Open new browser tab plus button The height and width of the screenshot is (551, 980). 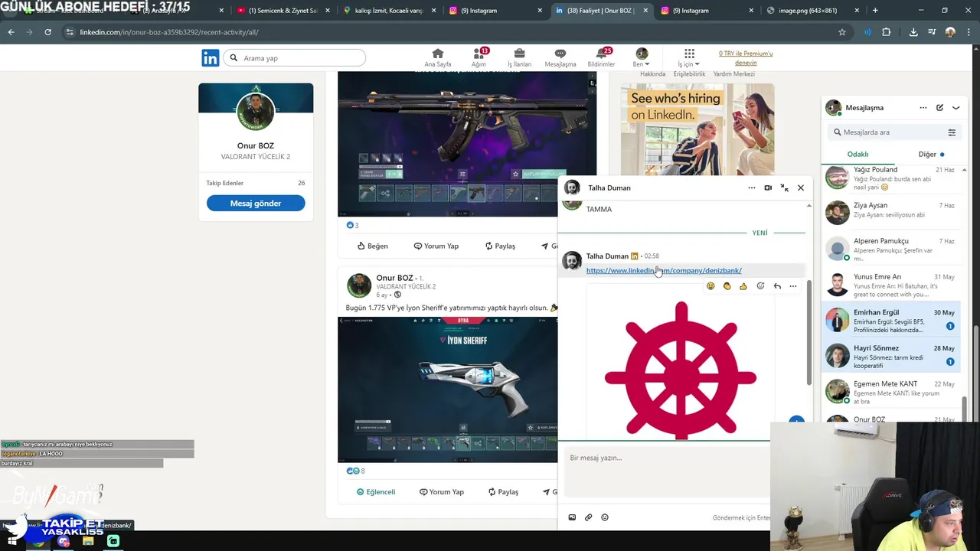pyautogui.click(x=875, y=11)
